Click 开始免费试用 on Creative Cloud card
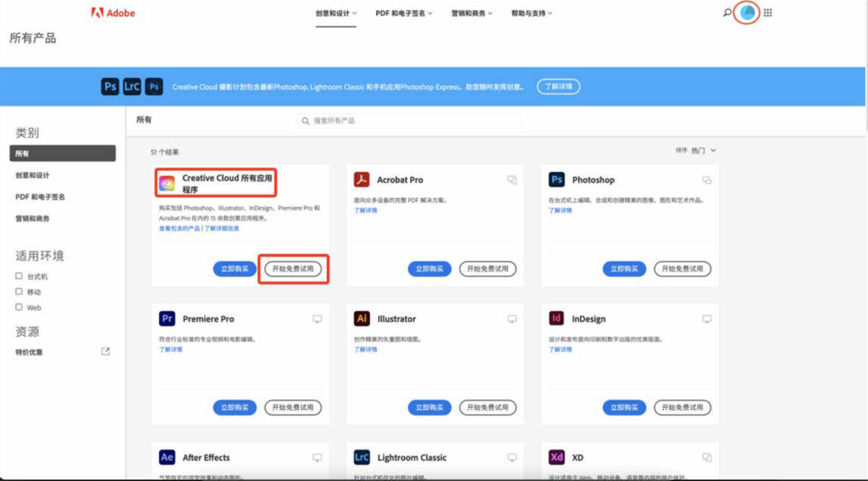This screenshot has width=868, height=481. click(x=293, y=269)
